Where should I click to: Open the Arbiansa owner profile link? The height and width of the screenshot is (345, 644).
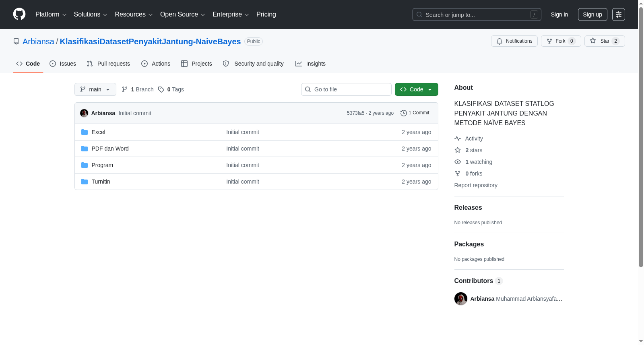(38, 41)
